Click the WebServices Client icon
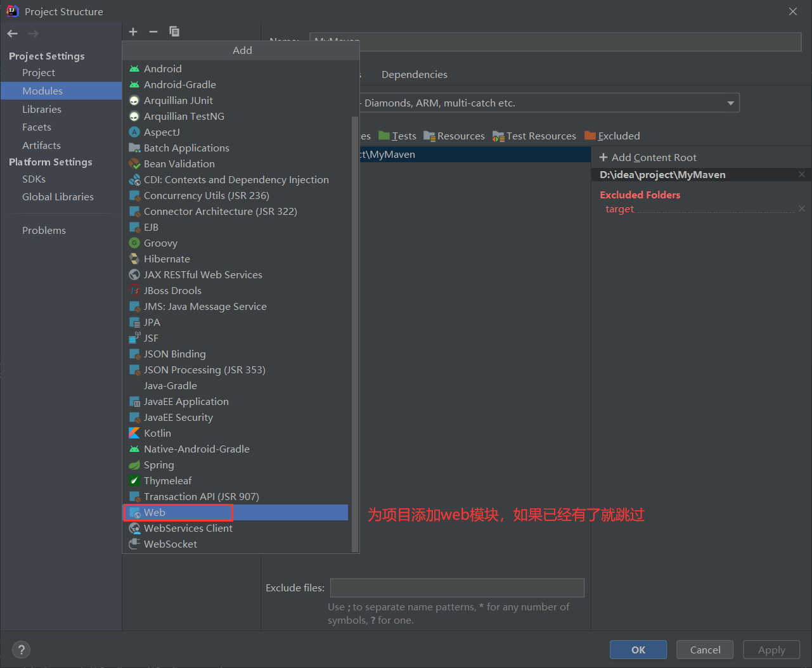 coord(134,528)
